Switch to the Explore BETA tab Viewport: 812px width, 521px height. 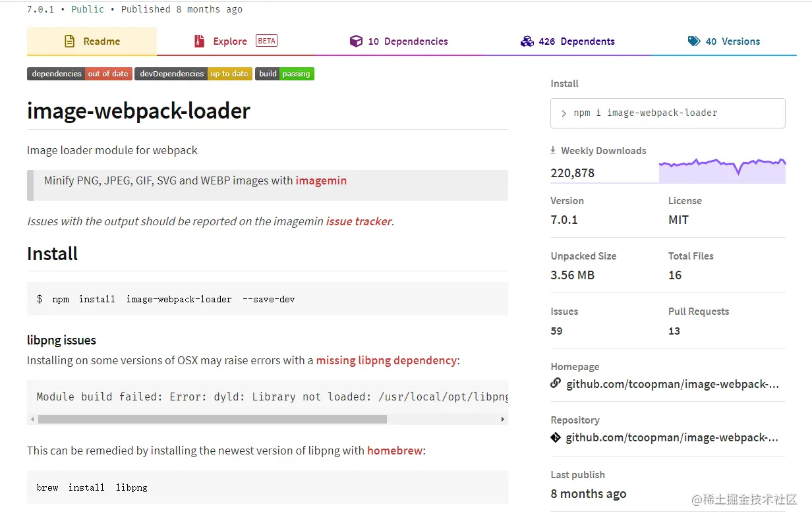[235, 41]
